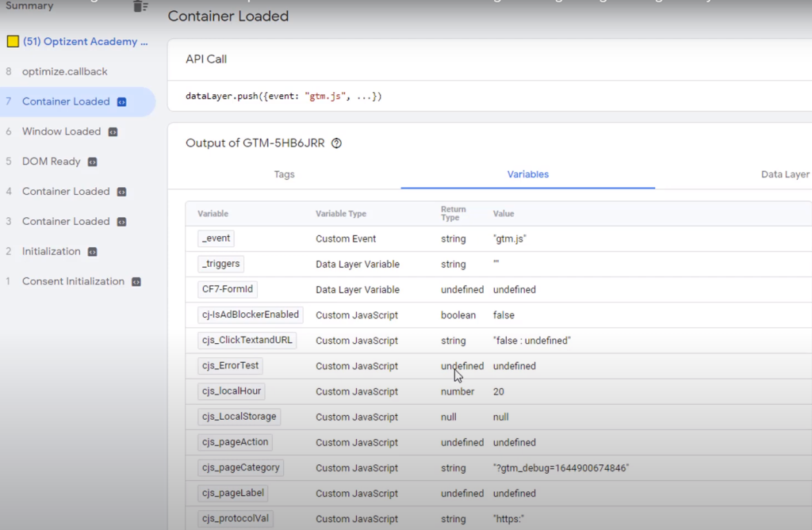Open event 4 Container Loaded
Image resolution: width=812 pixels, height=530 pixels.
click(x=66, y=192)
